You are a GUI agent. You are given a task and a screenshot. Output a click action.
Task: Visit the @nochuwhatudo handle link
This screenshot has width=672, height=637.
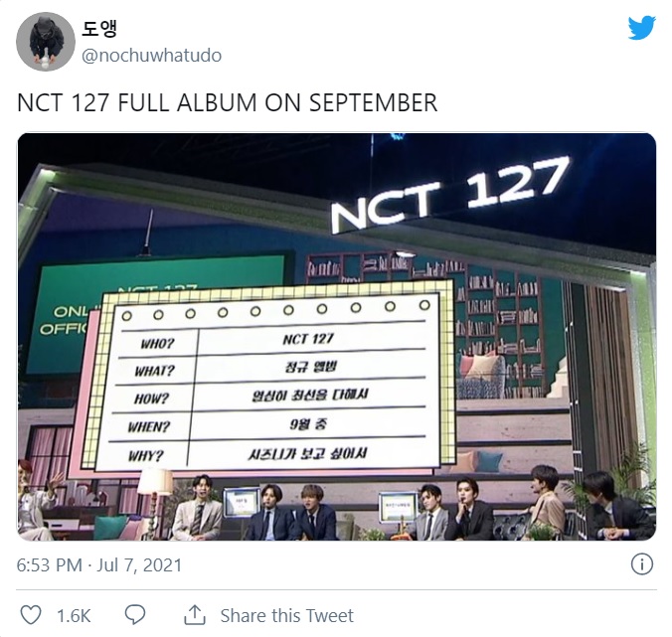[152, 56]
